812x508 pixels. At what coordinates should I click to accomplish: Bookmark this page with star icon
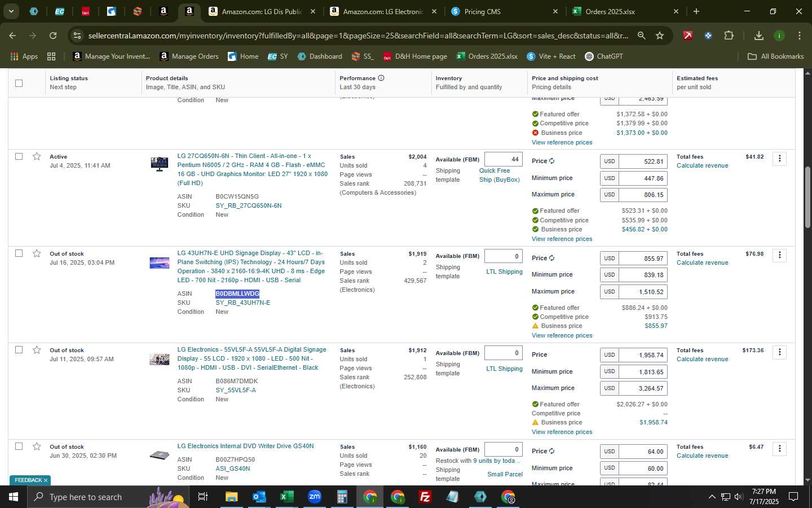tap(660, 36)
